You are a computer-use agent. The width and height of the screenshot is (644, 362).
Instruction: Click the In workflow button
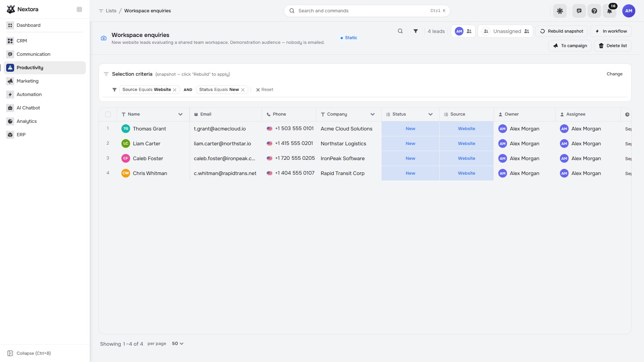point(611,31)
